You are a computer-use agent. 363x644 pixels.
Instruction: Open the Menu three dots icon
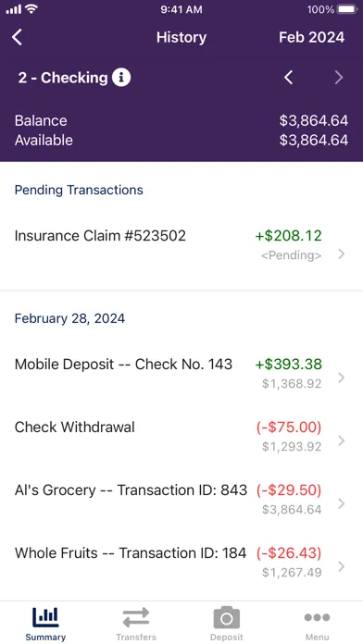(x=317, y=617)
